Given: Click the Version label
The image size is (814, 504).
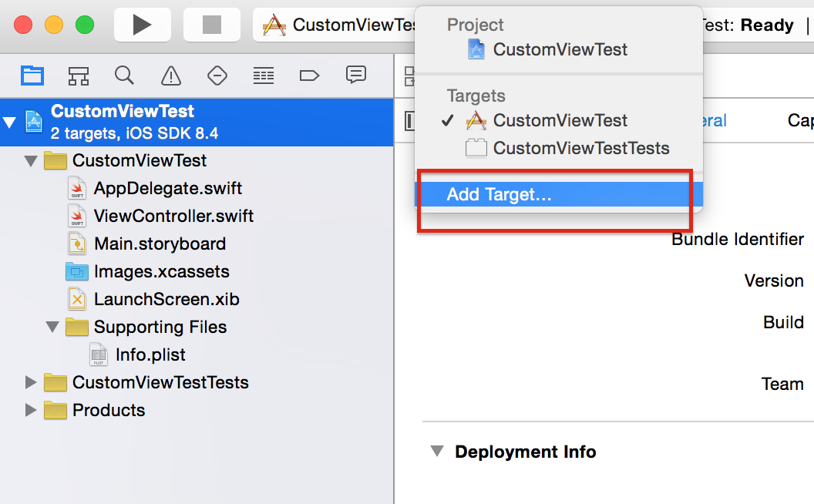Looking at the screenshot, I should (x=773, y=281).
